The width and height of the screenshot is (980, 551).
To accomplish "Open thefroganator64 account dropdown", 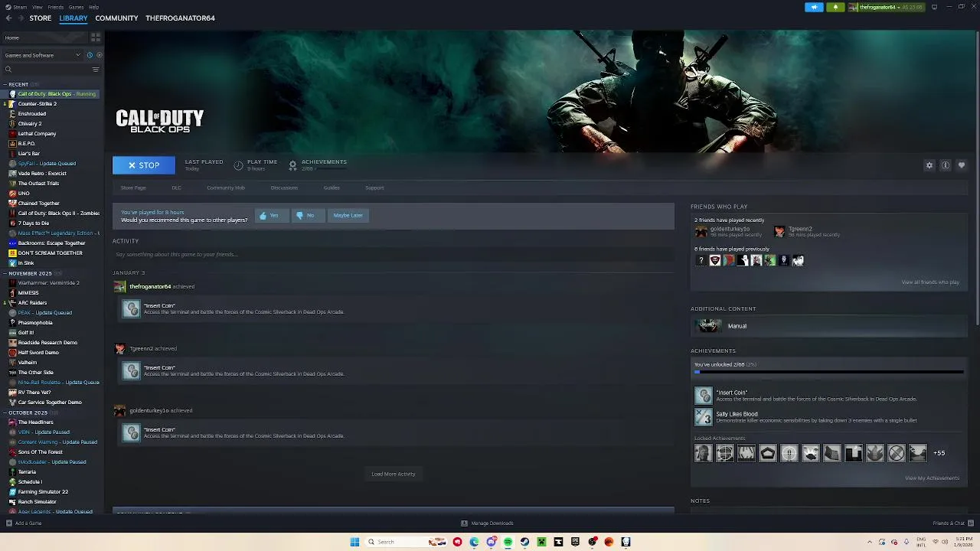I will point(886,7).
